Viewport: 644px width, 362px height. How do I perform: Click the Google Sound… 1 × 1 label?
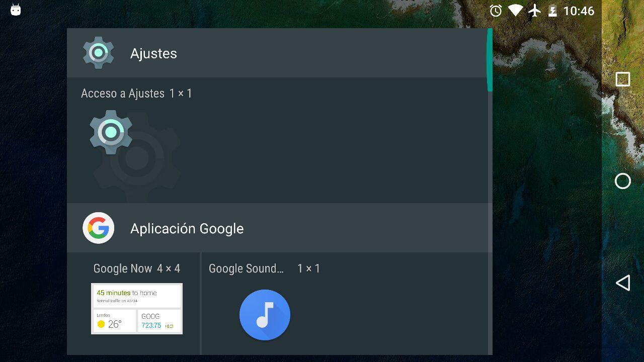264,268
